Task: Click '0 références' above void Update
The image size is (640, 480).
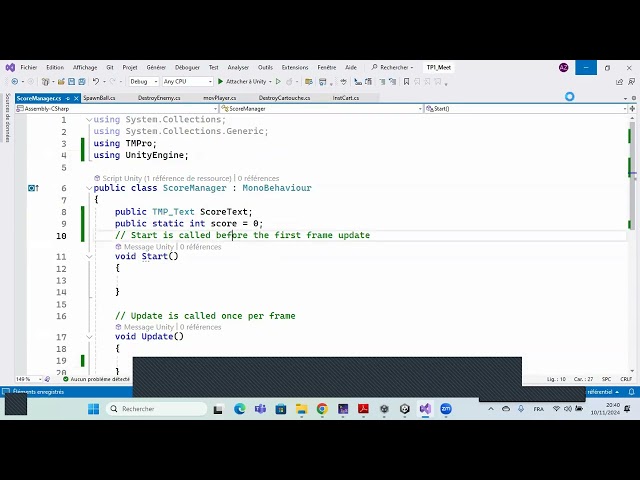Action: click(200, 327)
